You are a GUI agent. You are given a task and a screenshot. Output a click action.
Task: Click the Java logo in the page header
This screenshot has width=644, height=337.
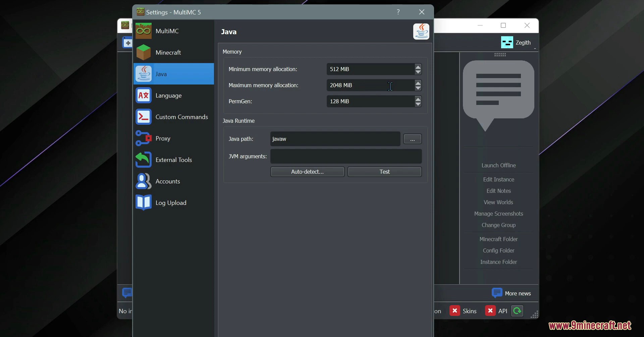(x=421, y=32)
